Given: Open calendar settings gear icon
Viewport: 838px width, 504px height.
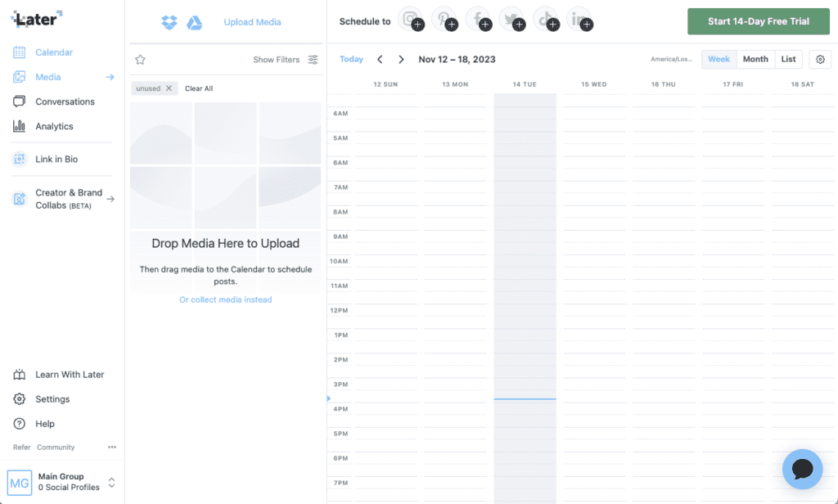Looking at the screenshot, I should (x=820, y=60).
